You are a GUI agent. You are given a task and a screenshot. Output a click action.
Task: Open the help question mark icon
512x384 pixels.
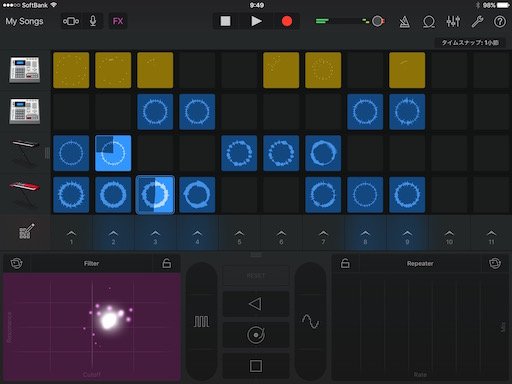pyautogui.click(x=500, y=22)
